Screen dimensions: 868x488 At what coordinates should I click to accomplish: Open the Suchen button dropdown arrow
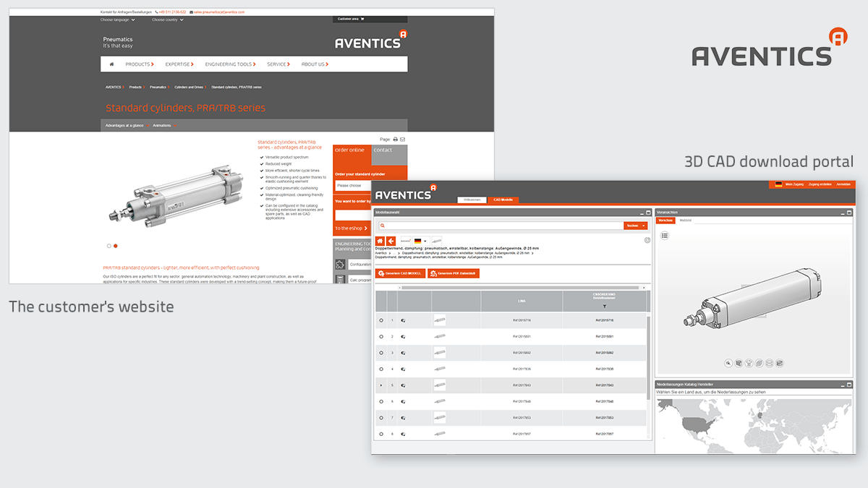(x=643, y=224)
